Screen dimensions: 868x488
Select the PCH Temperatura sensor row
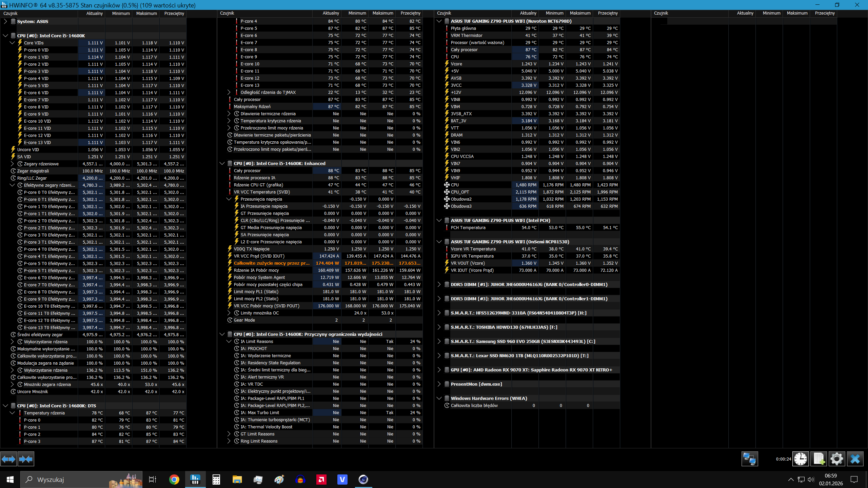tap(468, 228)
